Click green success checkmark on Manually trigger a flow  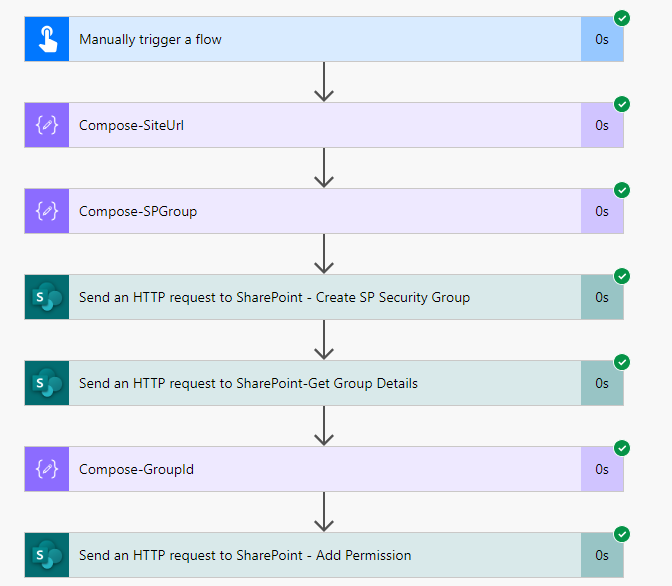click(x=621, y=18)
